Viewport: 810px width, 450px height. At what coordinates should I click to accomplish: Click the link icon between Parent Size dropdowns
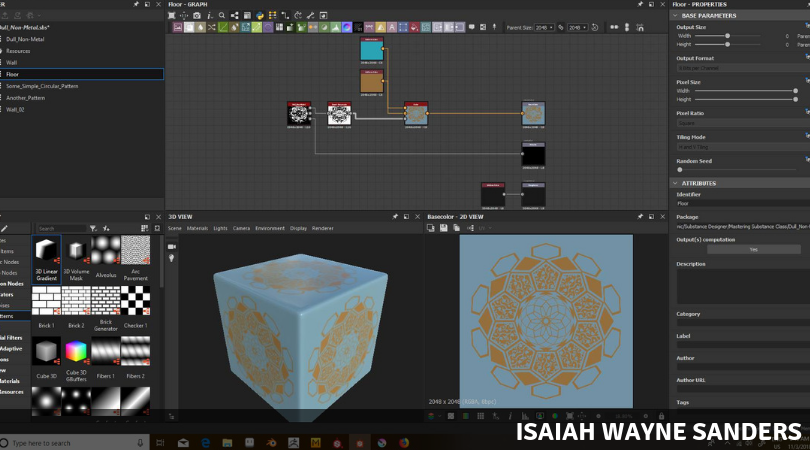pos(563,28)
